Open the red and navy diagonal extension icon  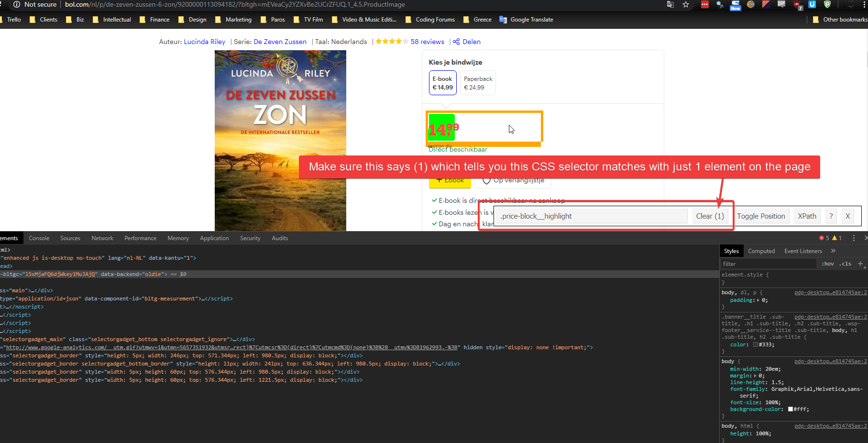[x=766, y=4]
